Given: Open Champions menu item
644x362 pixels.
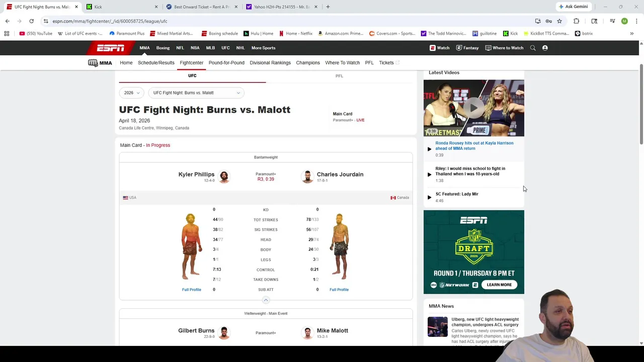Looking at the screenshot, I should 308,63.
